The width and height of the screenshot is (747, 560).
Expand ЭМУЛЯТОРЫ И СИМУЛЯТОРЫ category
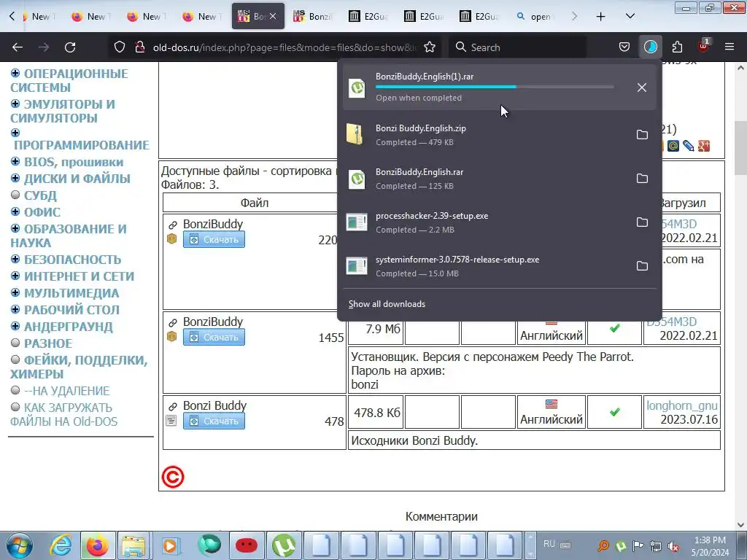[x=15, y=104]
